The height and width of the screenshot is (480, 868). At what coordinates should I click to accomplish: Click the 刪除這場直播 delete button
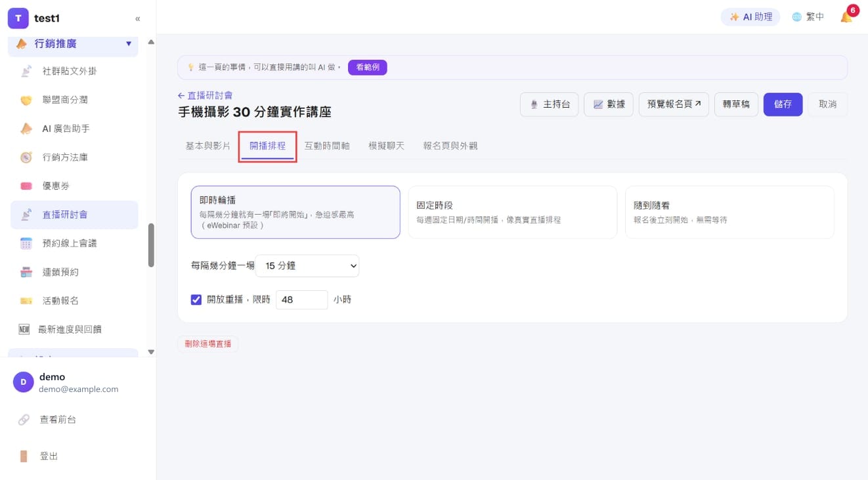pyautogui.click(x=208, y=343)
